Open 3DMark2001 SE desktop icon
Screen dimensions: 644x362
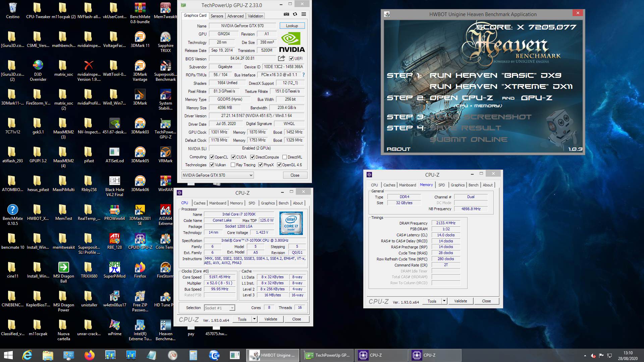pyautogui.click(x=140, y=215)
